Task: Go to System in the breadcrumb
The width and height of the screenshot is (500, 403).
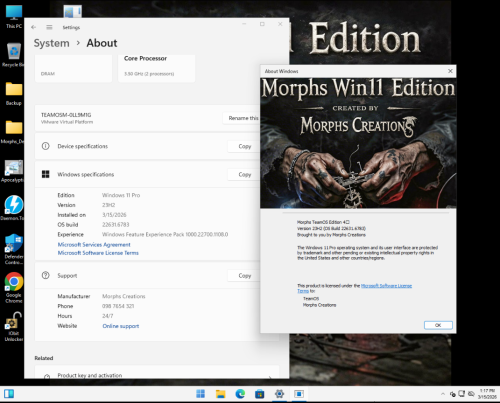Action: click(52, 43)
